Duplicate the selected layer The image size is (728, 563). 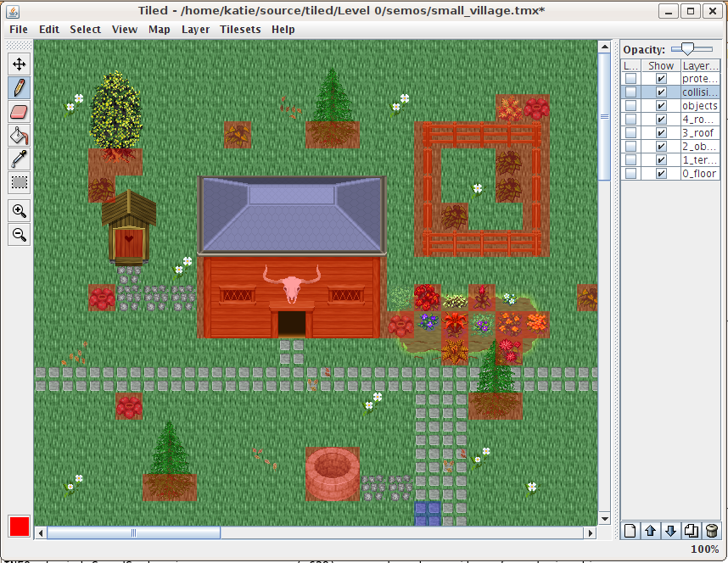[692, 531]
